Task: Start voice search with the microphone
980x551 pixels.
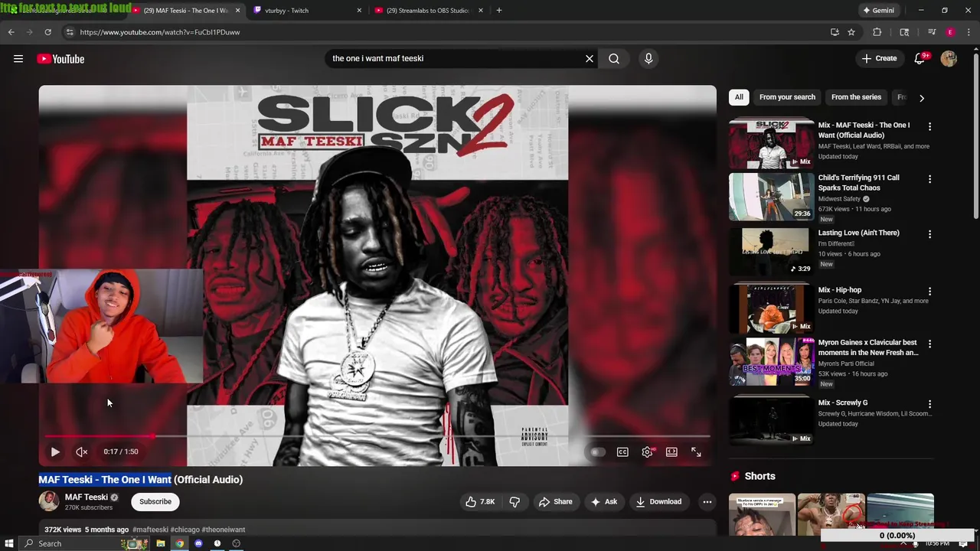Action: [648, 58]
